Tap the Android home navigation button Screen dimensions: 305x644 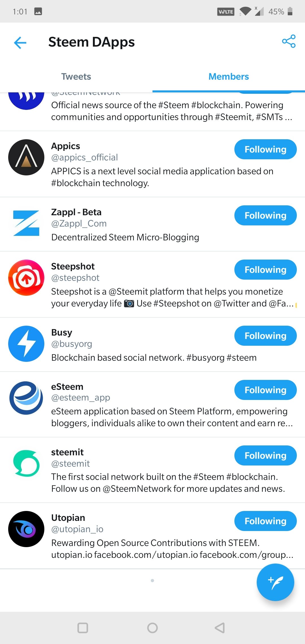[152, 628]
